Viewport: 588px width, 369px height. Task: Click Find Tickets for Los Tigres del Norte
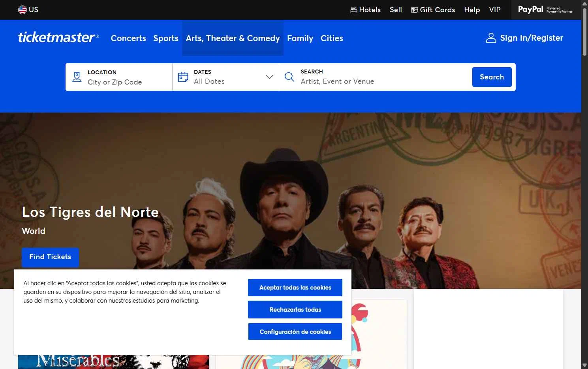(50, 257)
